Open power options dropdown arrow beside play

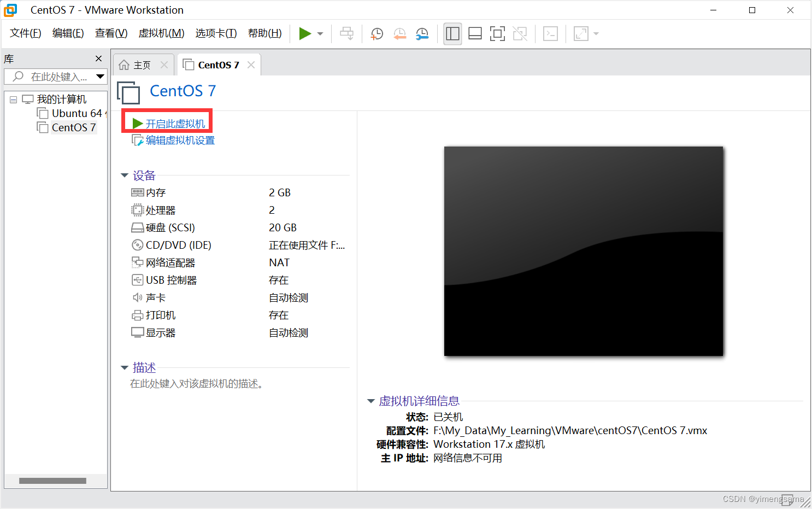(320, 34)
